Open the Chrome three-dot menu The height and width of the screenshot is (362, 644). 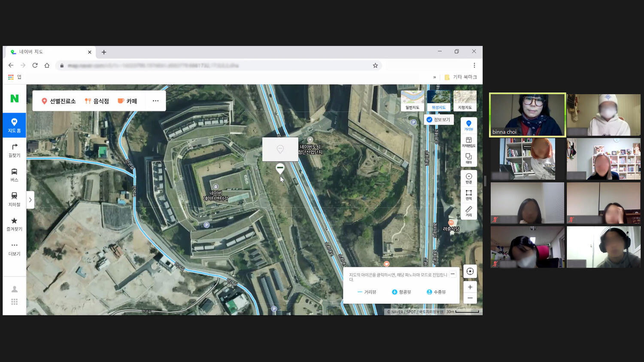[x=474, y=65]
